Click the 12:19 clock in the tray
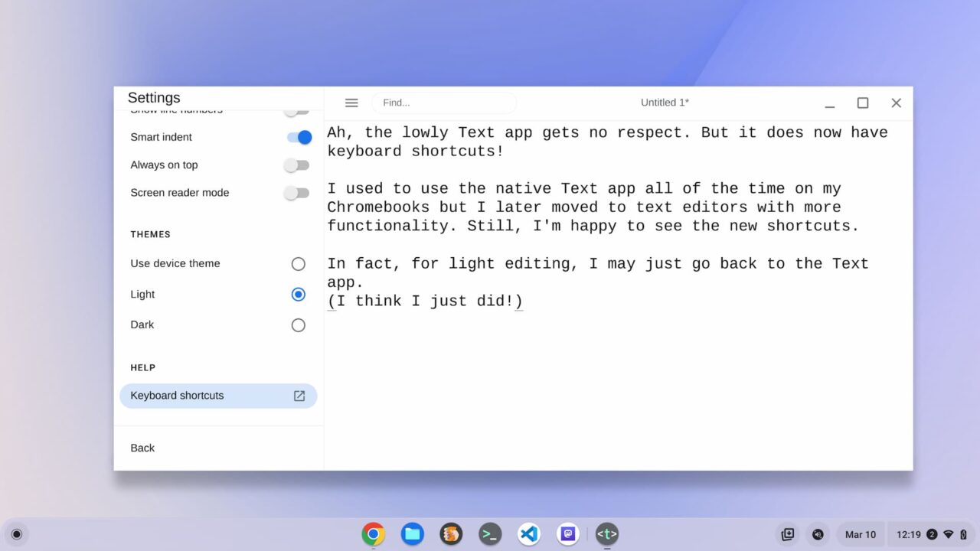980x551 pixels. (x=909, y=534)
